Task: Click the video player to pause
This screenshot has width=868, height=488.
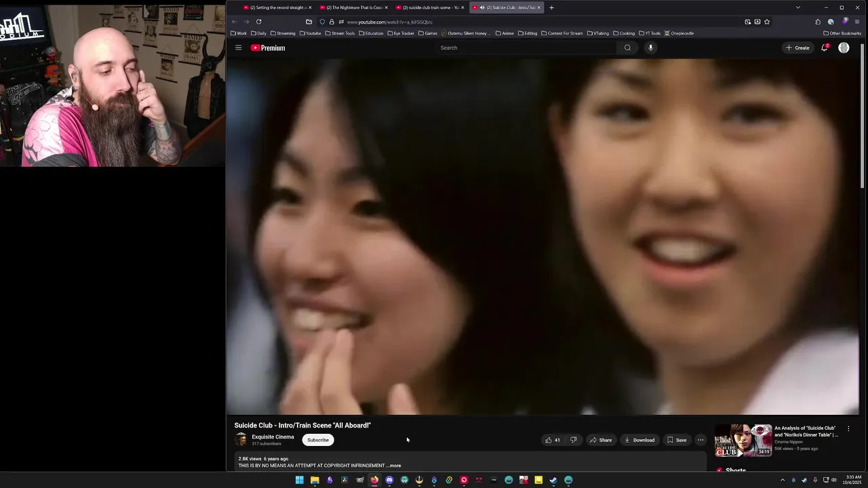Action: click(x=542, y=237)
